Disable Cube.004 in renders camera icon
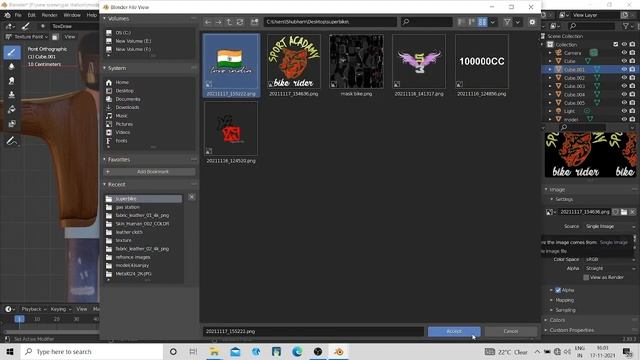 (632, 94)
